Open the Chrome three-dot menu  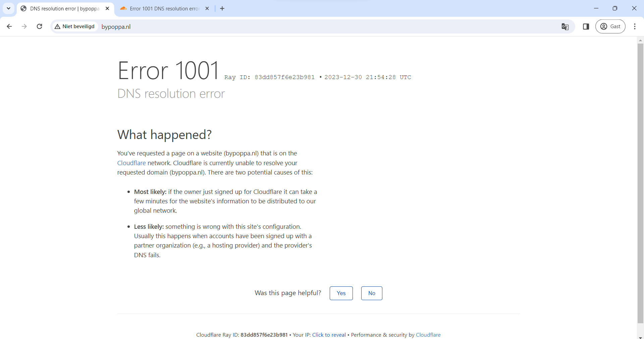click(x=635, y=26)
